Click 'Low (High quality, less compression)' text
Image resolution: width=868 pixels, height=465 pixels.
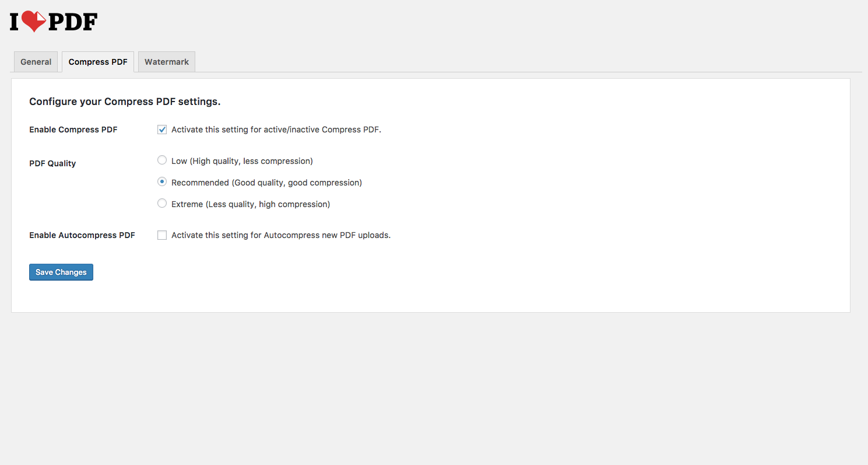tap(242, 160)
